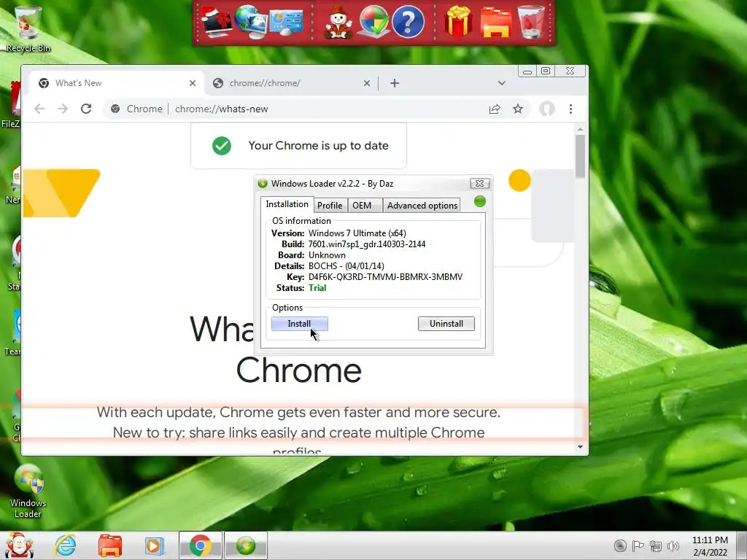The width and height of the screenshot is (747, 560).
Task: Share this page from Chrome toolbar
Action: click(x=495, y=109)
